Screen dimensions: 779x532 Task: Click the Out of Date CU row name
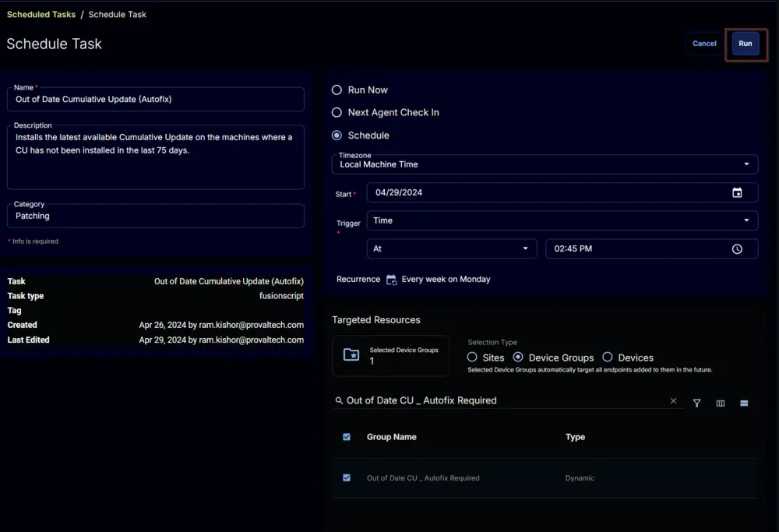(x=423, y=477)
